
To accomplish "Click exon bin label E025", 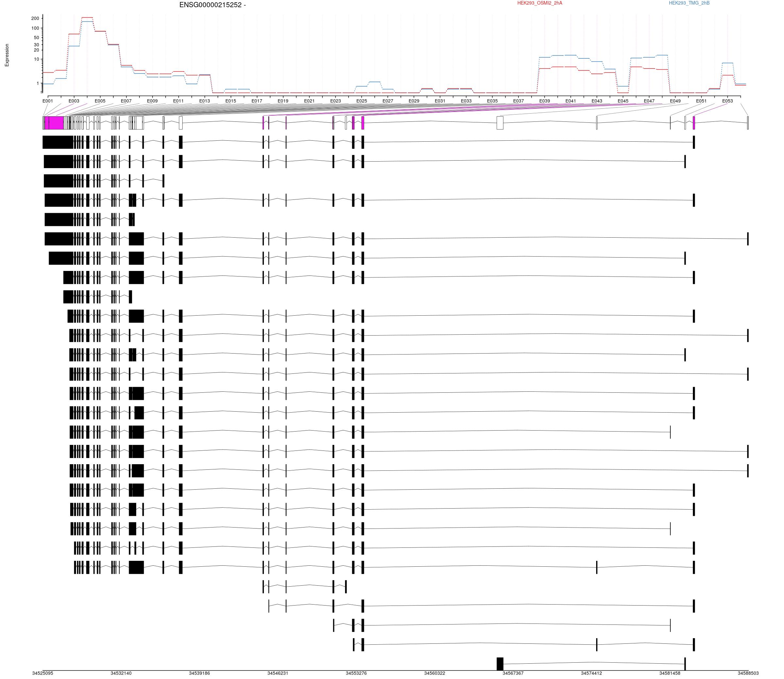I will [x=362, y=101].
